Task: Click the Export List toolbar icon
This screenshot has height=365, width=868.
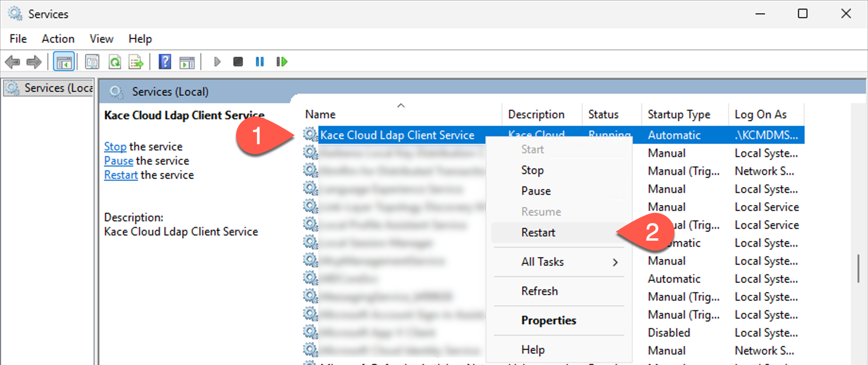Action: click(136, 62)
